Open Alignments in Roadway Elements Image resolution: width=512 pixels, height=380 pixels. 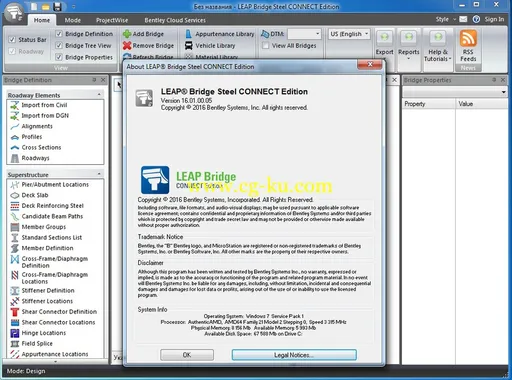pyautogui.click(x=37, y=126)
